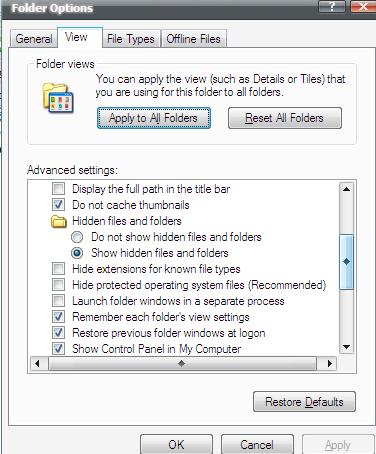Toggle Hide extensions for known file types
The width and height of the screenshot is (376, 454).
(x=58, y=269)
